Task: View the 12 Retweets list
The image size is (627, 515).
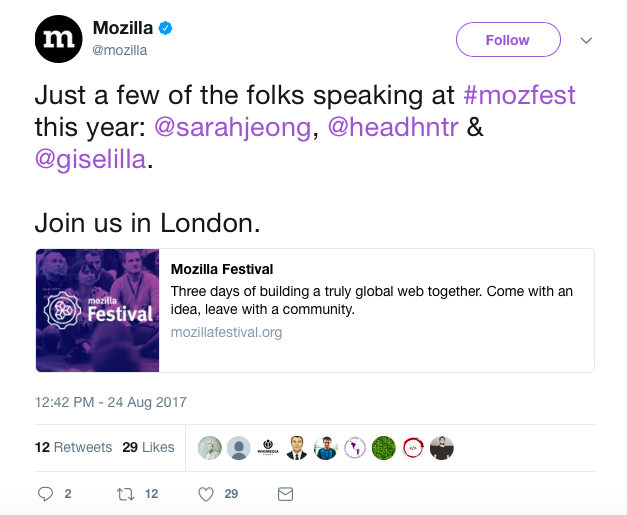Action: (73, 447)
